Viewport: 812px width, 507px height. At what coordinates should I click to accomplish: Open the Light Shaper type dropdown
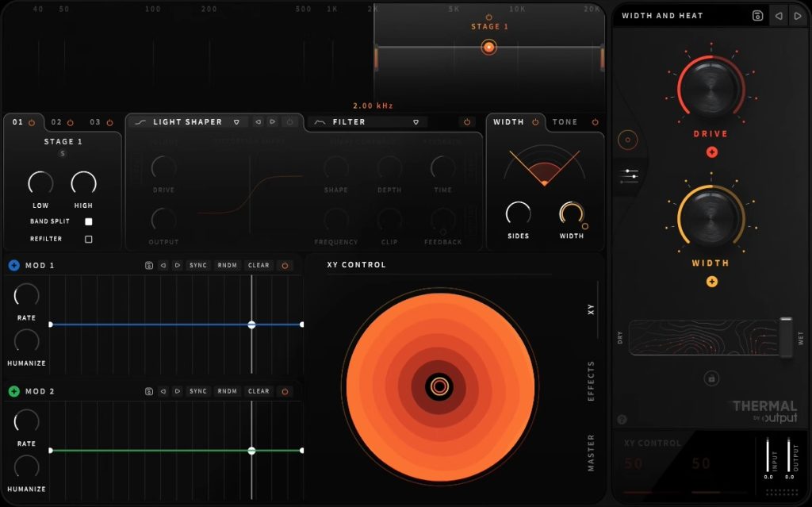[x=236, y=122]
